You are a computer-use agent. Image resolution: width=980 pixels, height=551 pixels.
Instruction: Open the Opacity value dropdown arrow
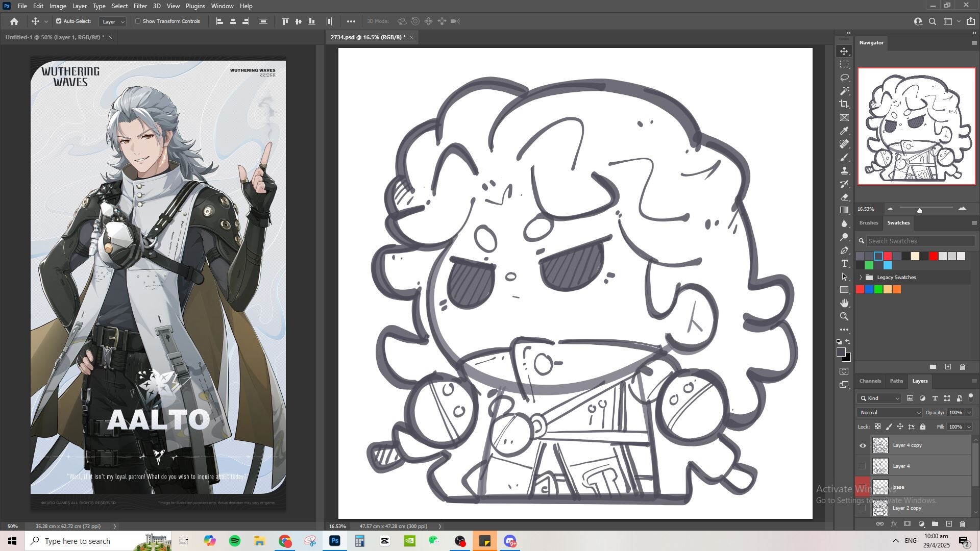[969, 413]
